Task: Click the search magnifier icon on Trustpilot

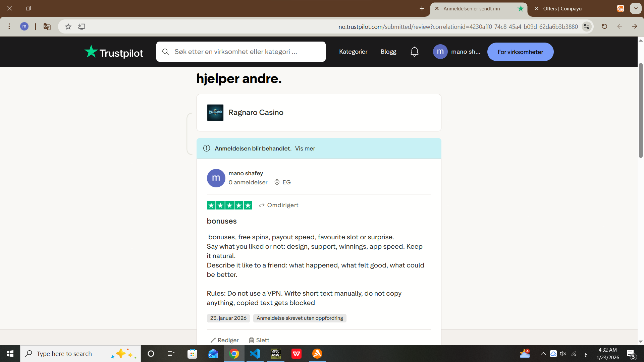Action: [x=165, y=52]
